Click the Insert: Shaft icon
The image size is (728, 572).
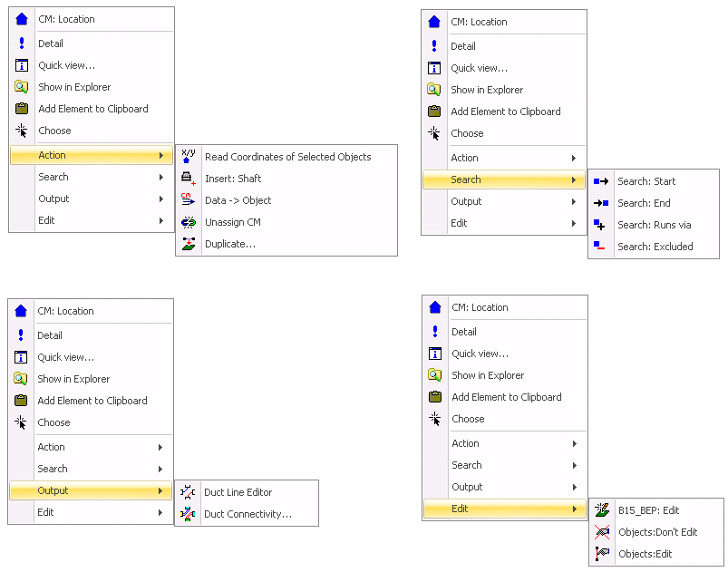[189, 179]
